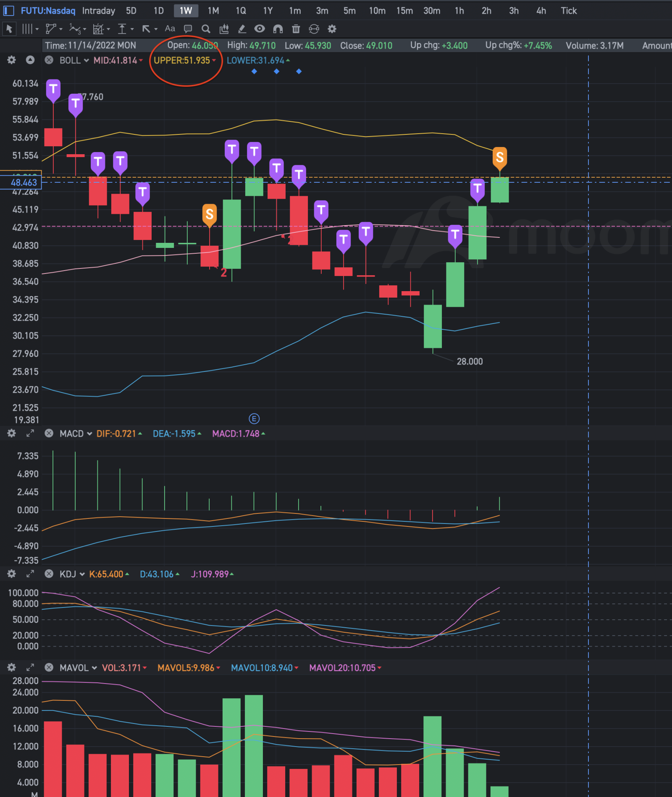The height and width of the screenshot is (797, 672).
Task: Open MACD indicator settings gear
Action: coord(12,433)
